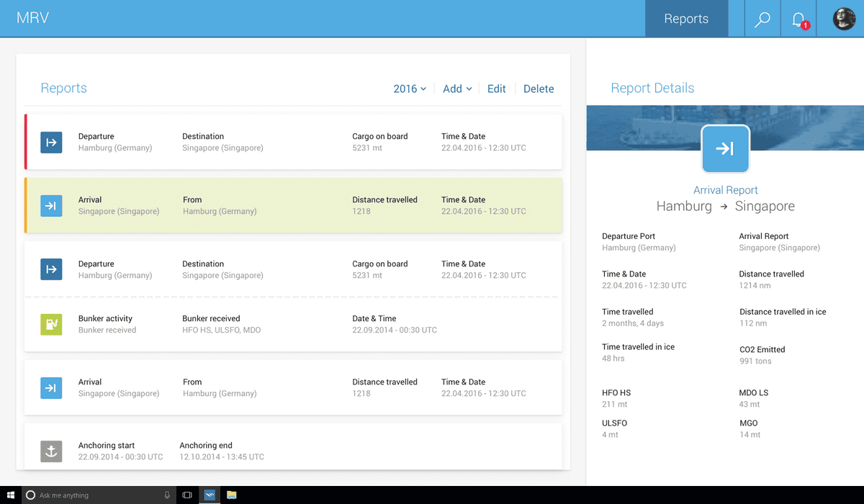
Task: Click Edit in reports toolbar
Action: coord(497,89)
